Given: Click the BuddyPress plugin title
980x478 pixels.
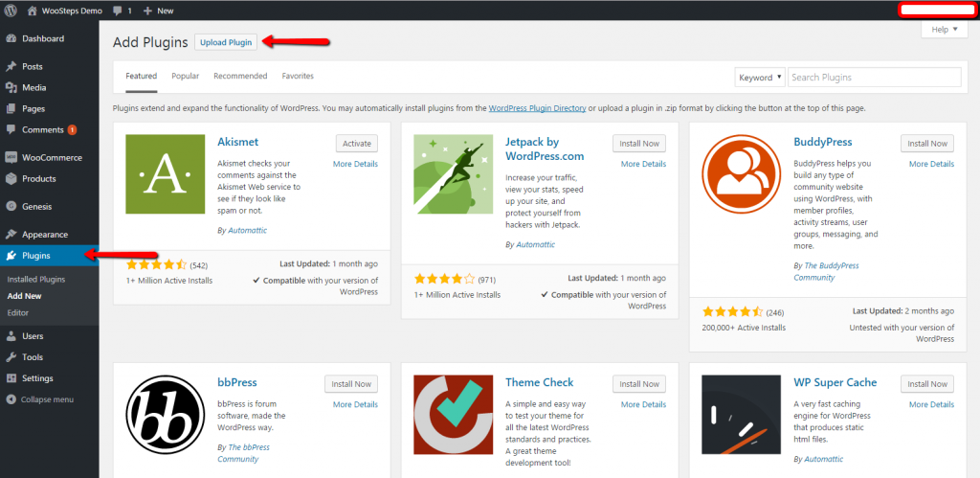Looking at the screenshot, I should tap(822, 142).
